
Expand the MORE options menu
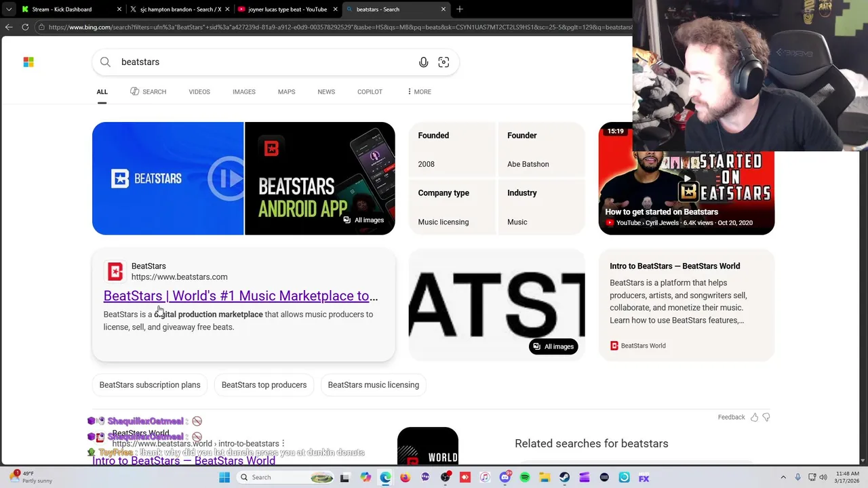tap(419, 91)
